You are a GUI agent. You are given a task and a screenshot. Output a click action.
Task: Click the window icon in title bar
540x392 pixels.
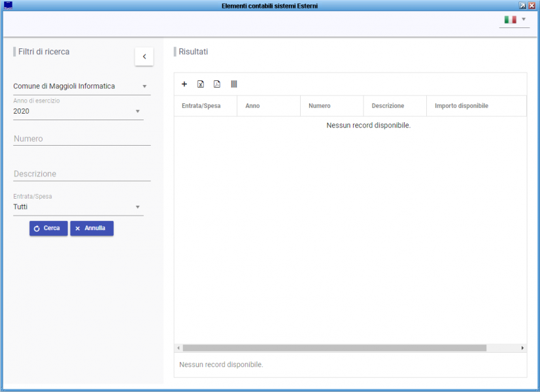point(8,5)
